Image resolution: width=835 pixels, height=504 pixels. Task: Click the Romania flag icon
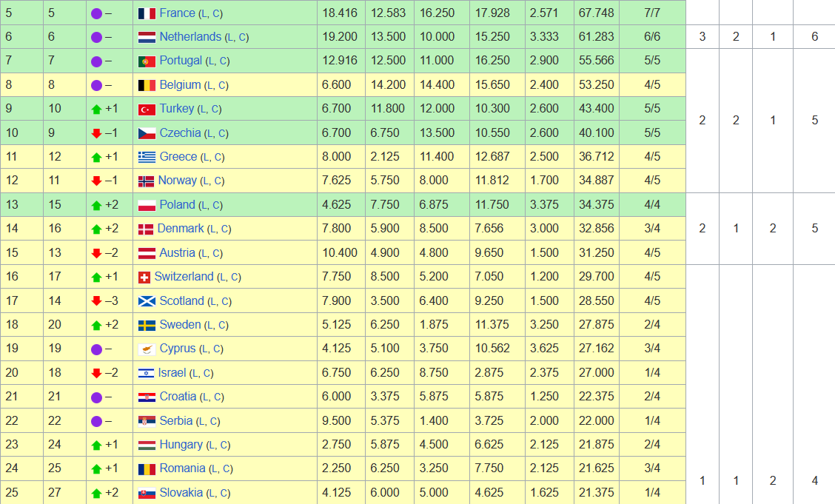147,469
